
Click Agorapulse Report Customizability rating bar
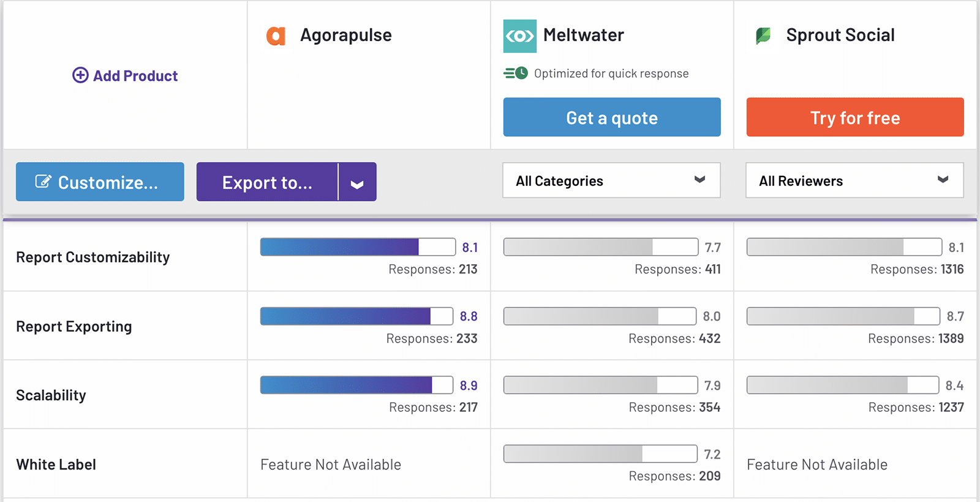click(358, 247)
